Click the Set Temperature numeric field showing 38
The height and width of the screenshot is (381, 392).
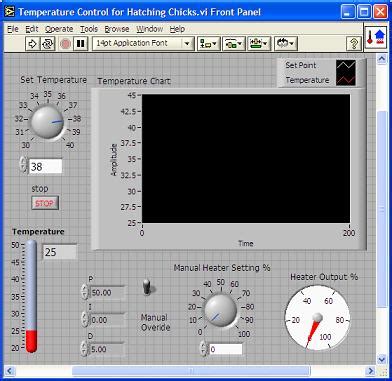46,166
